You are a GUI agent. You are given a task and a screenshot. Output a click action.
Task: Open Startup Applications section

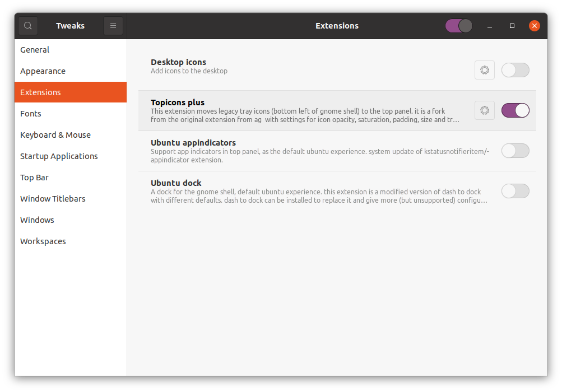pyautogui.click(x=71, y=156)
